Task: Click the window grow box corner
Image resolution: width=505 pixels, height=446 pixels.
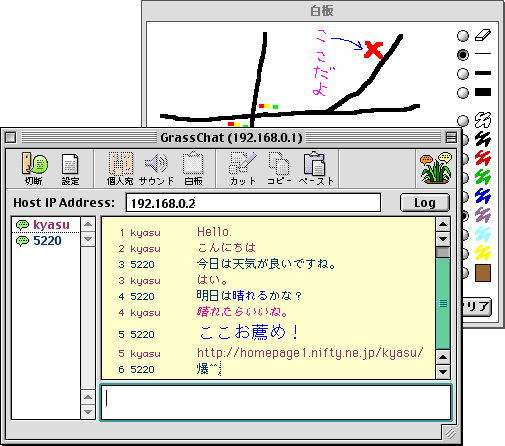Action: coord(450,433)
